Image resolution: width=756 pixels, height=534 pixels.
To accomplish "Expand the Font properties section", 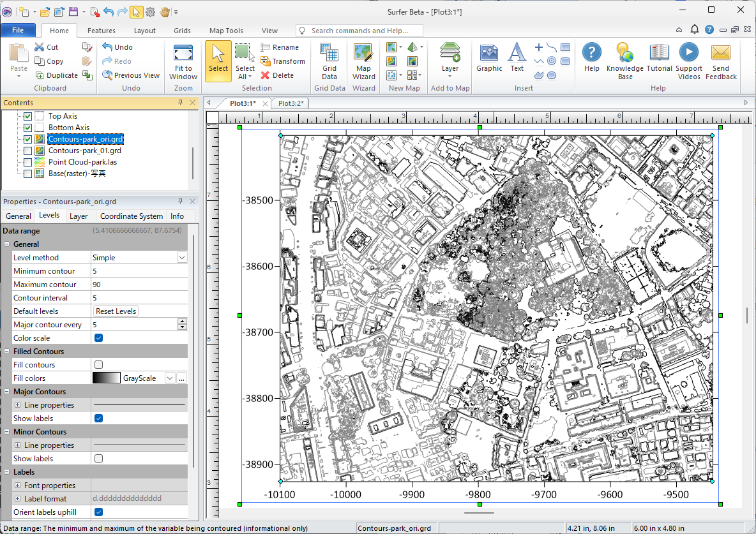I will [x=17, y=486].
